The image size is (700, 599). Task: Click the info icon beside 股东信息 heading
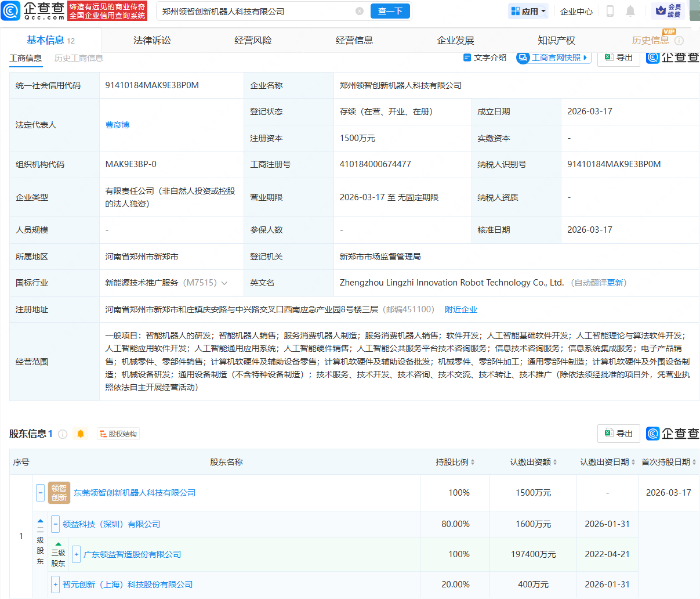63,434
